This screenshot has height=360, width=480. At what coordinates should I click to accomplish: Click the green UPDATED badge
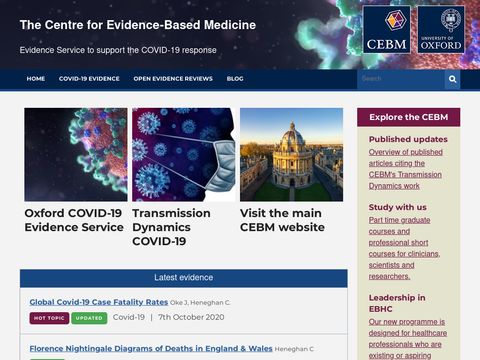point(89,318)
